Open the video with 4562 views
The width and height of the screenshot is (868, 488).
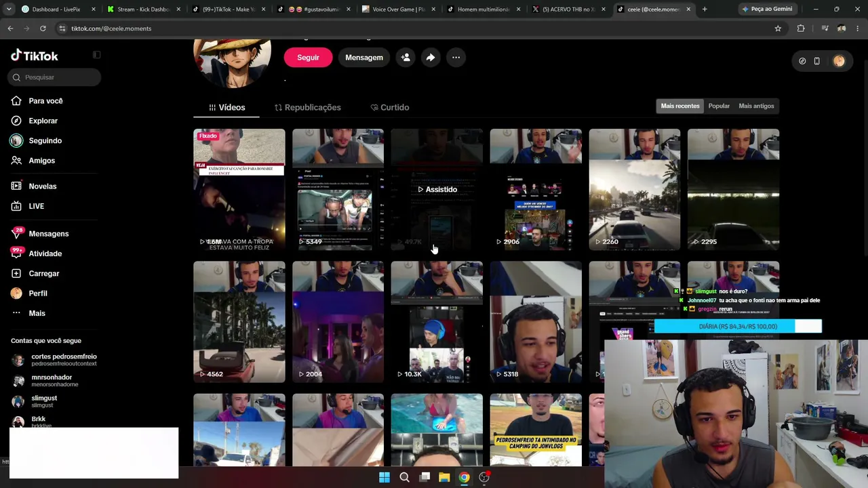coord(239,322)
